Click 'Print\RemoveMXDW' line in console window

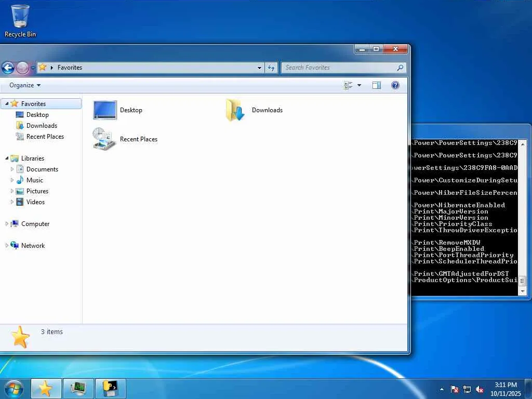(x=447, y=242)
